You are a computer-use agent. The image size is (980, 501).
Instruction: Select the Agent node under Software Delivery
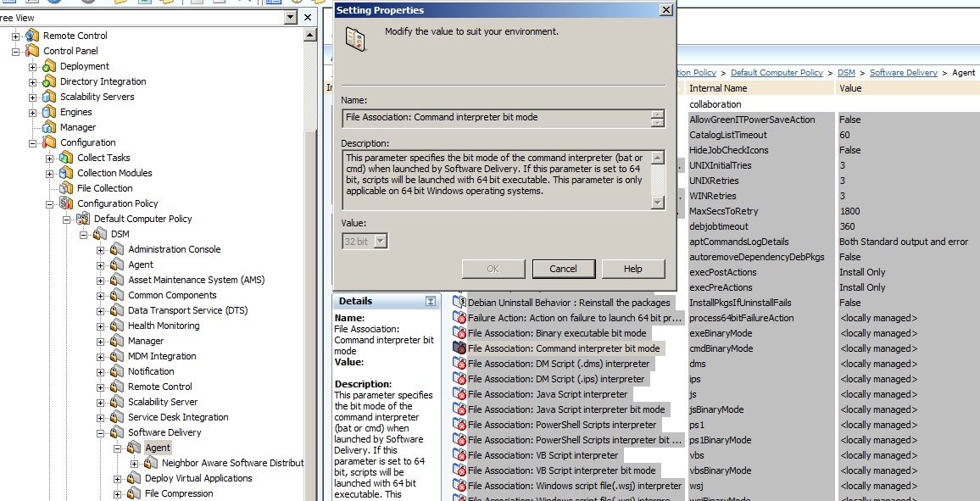(x=157, y=448)
